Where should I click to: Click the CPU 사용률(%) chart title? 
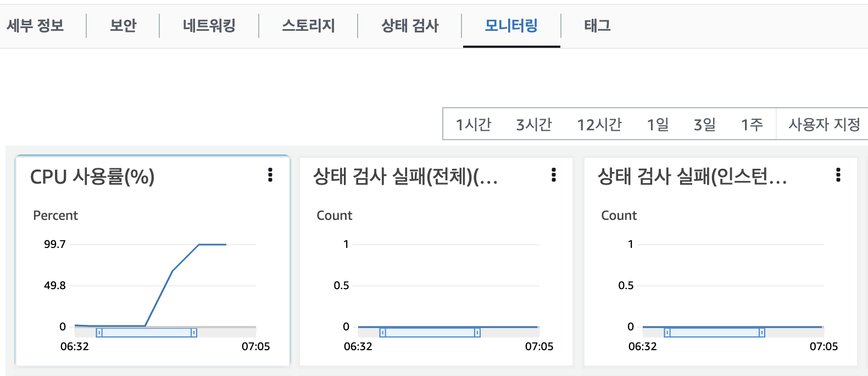(x=92, y=177)
